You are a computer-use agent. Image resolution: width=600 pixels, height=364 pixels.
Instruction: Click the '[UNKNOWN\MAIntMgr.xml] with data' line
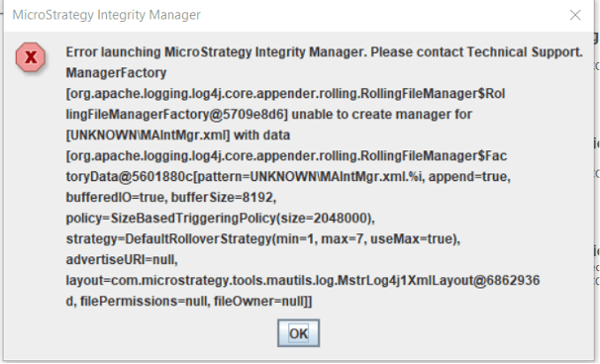[178, 135]
